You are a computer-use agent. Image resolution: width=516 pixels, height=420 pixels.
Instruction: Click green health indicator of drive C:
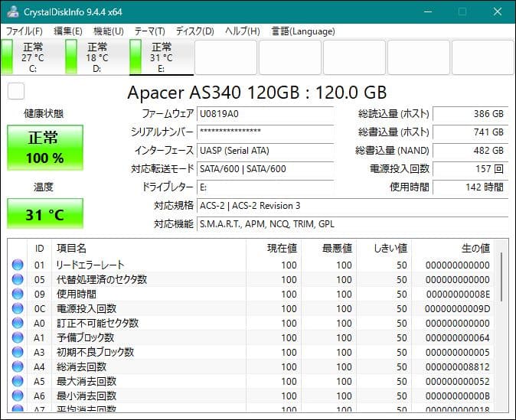[7, 57]
